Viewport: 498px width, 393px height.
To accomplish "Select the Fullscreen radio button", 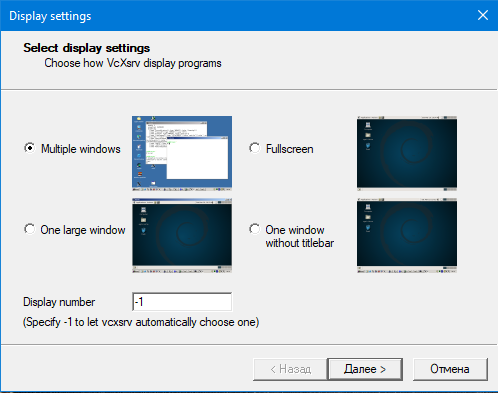I will pos(255,148).
